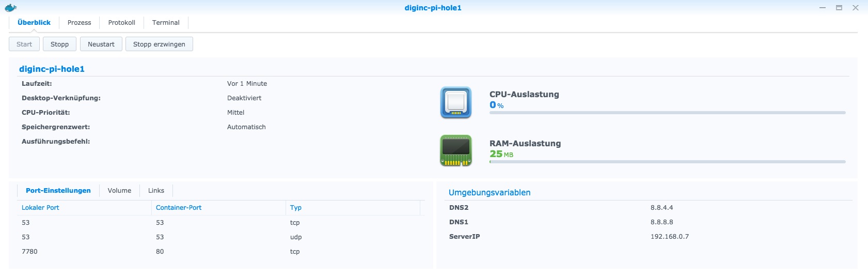Click the DNS1 variable name

[x=459, y=222]
